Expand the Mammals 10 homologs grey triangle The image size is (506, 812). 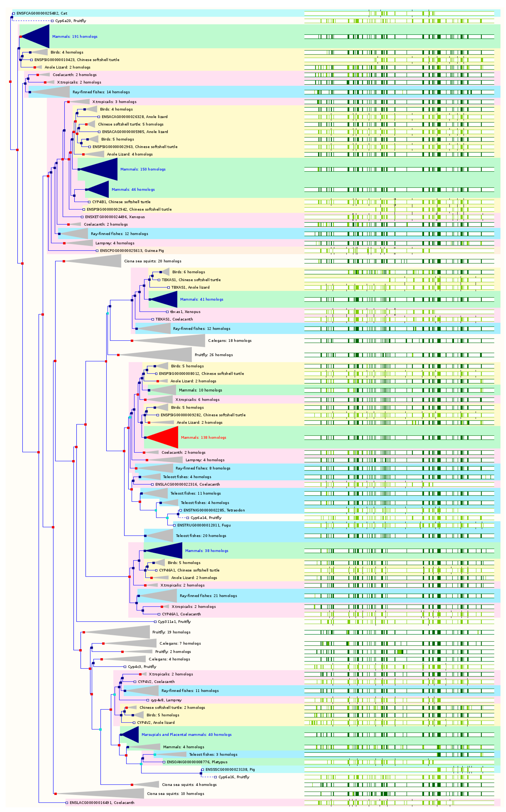[163, 390]
